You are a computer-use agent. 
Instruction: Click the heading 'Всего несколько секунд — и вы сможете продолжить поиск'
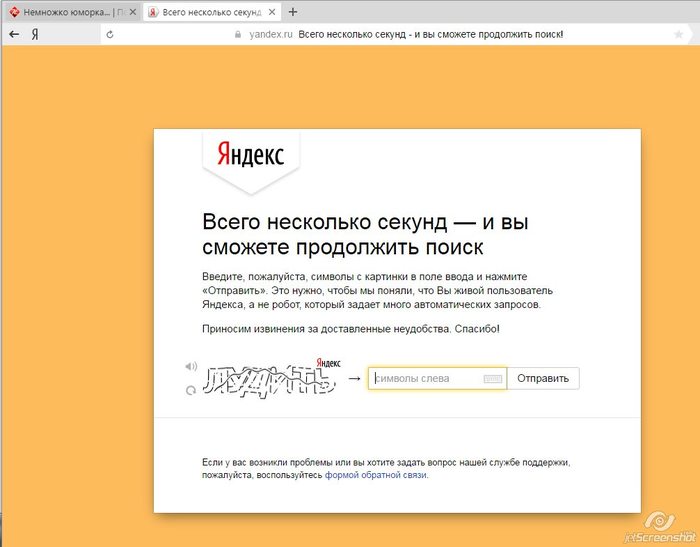click(x=365, y=234)
